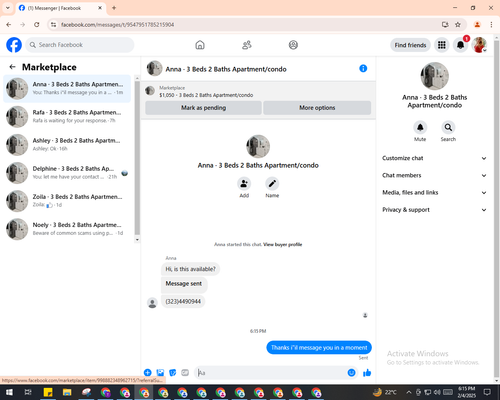
Task: Open the menu grid icon
Action: coord(442,45)
